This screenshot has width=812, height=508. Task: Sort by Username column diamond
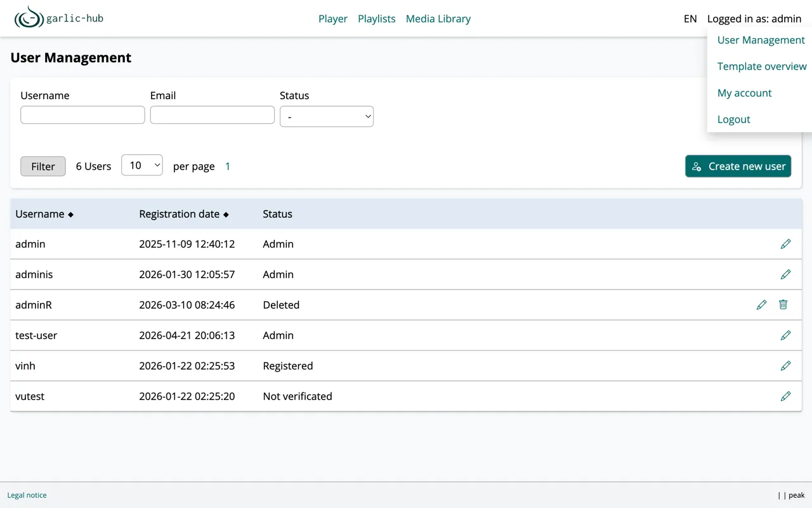pyautogui.click(x=70, y=215)
